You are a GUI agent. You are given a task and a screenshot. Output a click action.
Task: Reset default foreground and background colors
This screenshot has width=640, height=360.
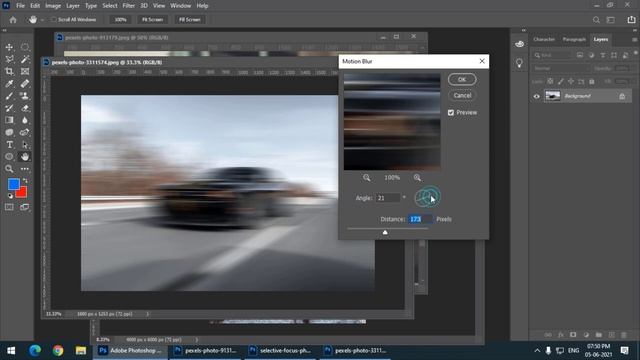pyautogui.click(x=10, y=196)
